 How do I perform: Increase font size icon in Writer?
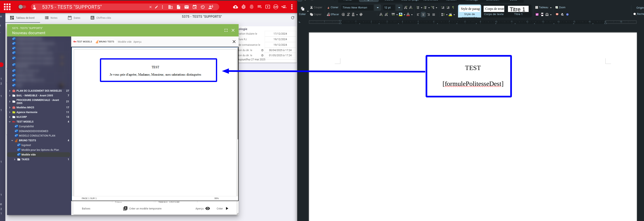coord(406,7)
